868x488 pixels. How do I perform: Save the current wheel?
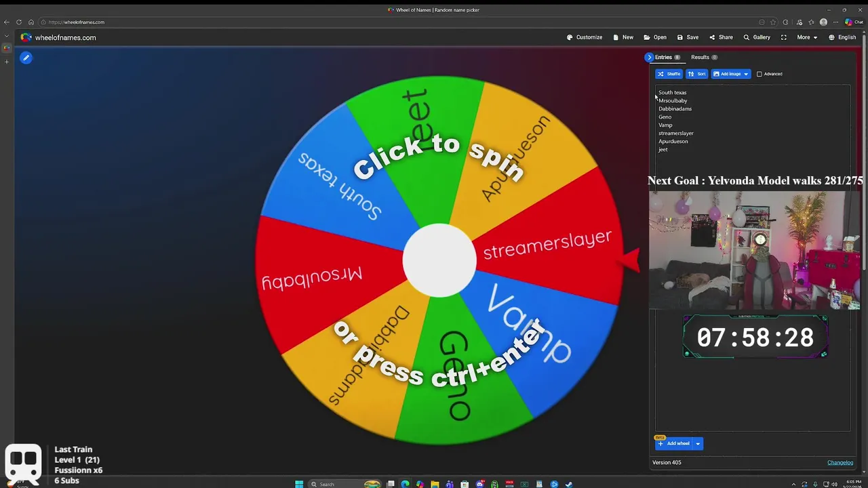688,37
